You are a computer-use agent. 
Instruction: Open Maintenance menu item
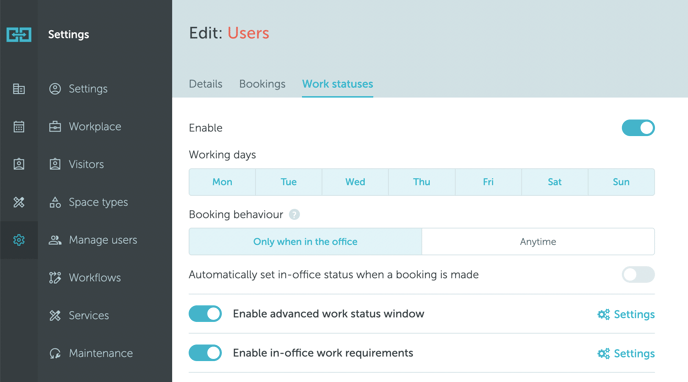[x=100, y=353]
